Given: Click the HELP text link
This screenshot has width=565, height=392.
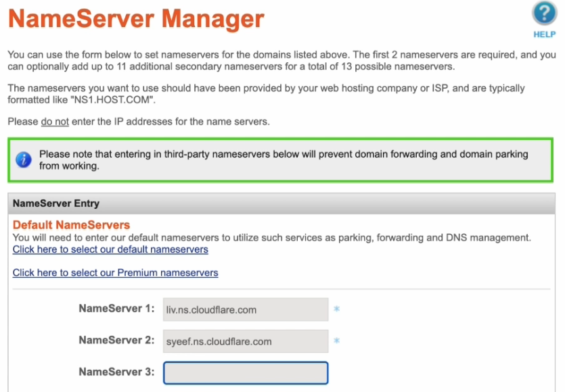Looking at the screenshot, I should coord(545,34).
